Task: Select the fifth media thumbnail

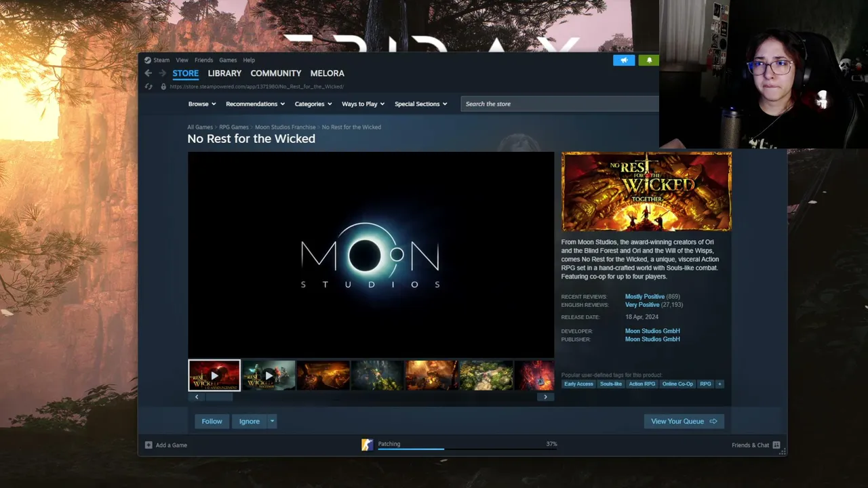Action: click(x=431, y=375)
